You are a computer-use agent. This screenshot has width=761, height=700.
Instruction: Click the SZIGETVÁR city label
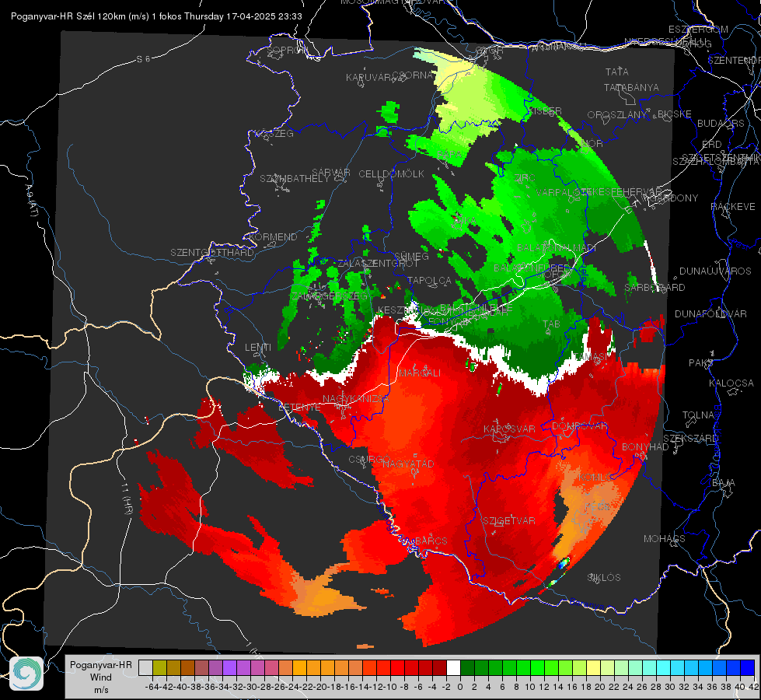point(509,521)
